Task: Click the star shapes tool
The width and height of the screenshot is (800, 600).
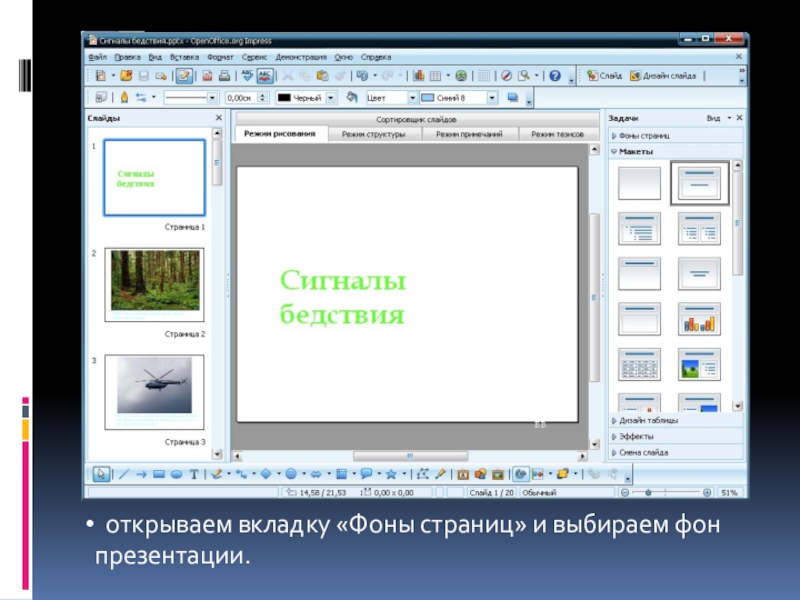Action: [x=391, y=475]
